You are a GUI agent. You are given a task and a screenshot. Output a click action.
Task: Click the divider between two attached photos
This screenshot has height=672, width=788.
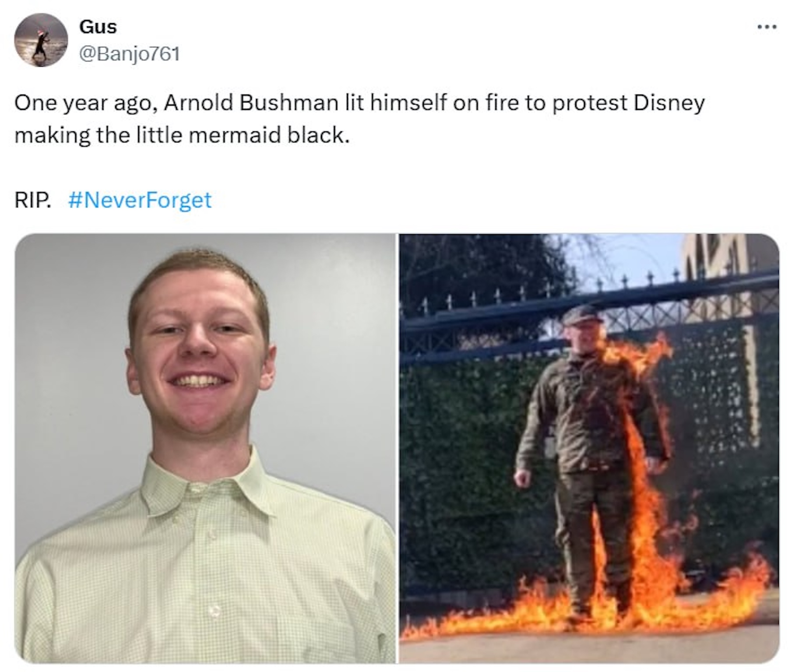(398, 449)
